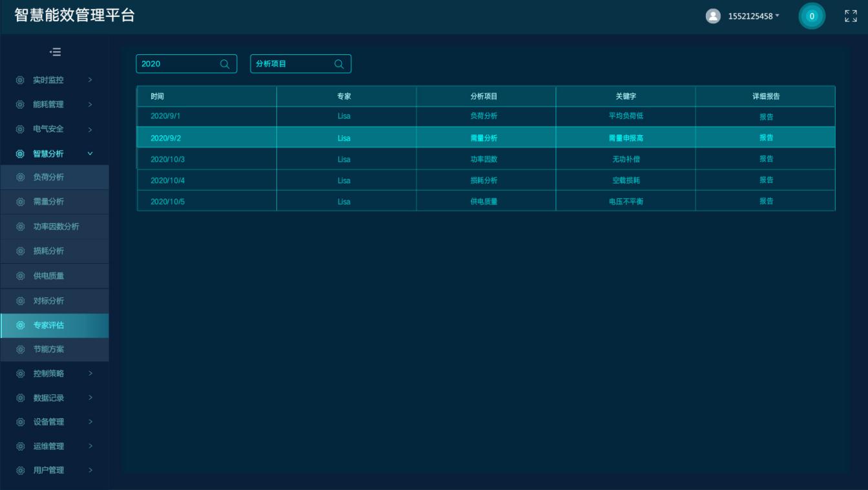Click the gear icon beside 能耗管理
This screenshot has height=490, width=868.
coord(20,105)
